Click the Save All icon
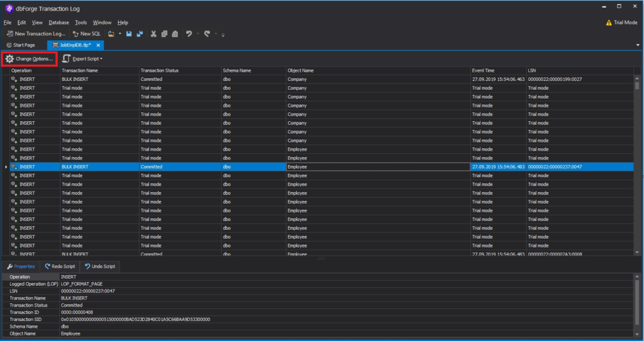 140,34
